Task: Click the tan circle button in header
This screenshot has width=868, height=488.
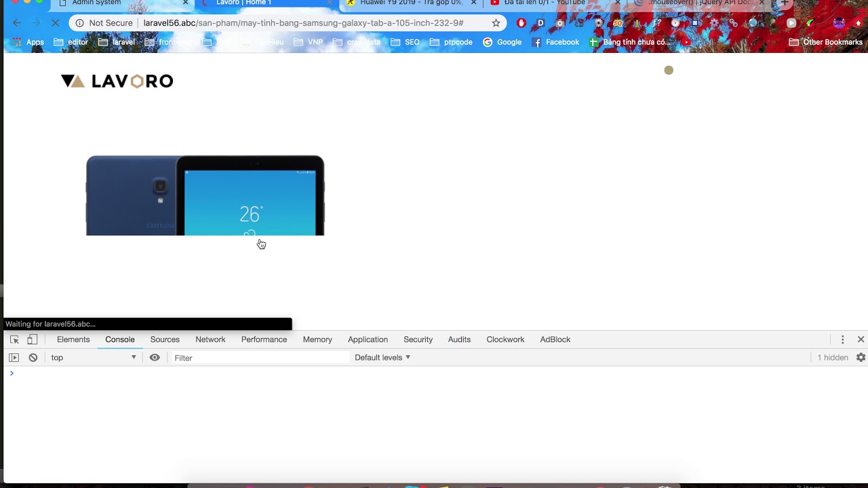Action: click(x=669, y=70)
